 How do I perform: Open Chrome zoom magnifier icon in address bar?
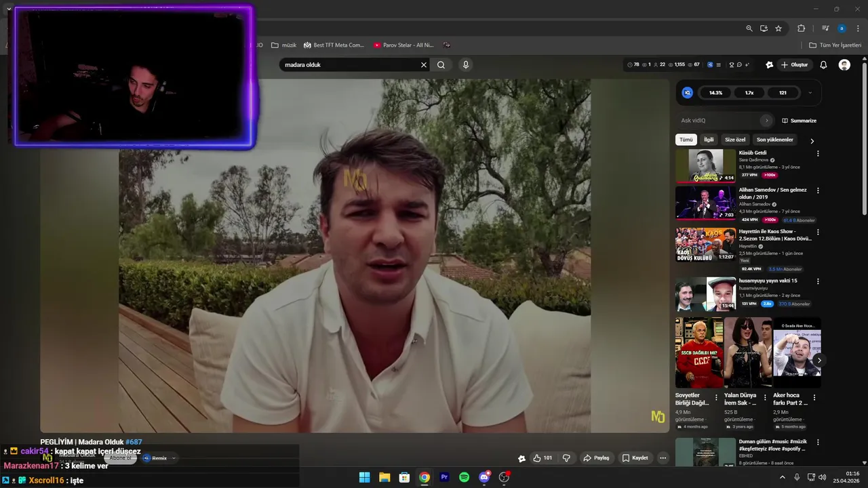(749, 28)
